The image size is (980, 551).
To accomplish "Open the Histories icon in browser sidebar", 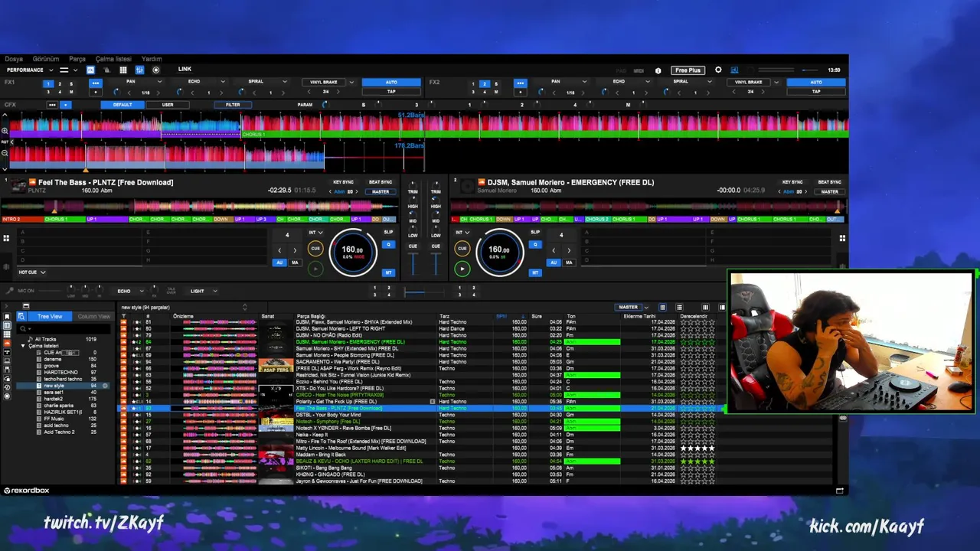I will point(7,388).
